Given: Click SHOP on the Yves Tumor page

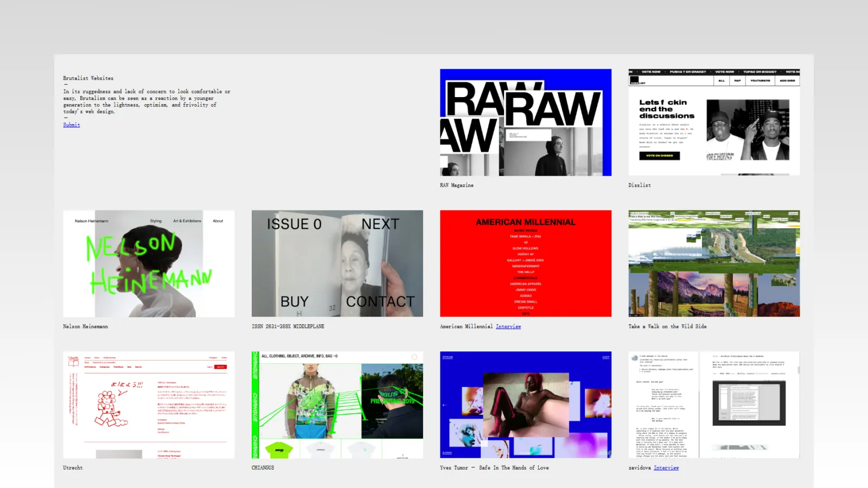Looking at the screenshot, I should pyautogui.click(x=605, y=357).
